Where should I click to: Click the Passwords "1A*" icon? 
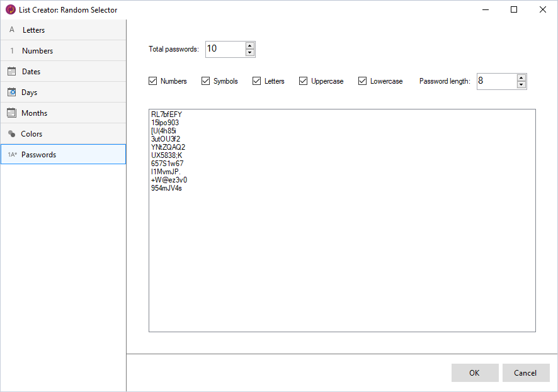[13, 155]
